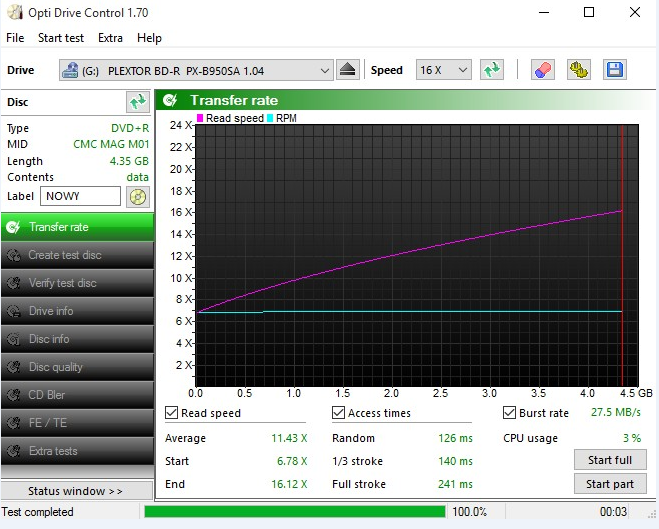659x529 pixels.
Task: Click the CPU usage value 3 %
Action: pyautogui.click(x=632, y=438)
